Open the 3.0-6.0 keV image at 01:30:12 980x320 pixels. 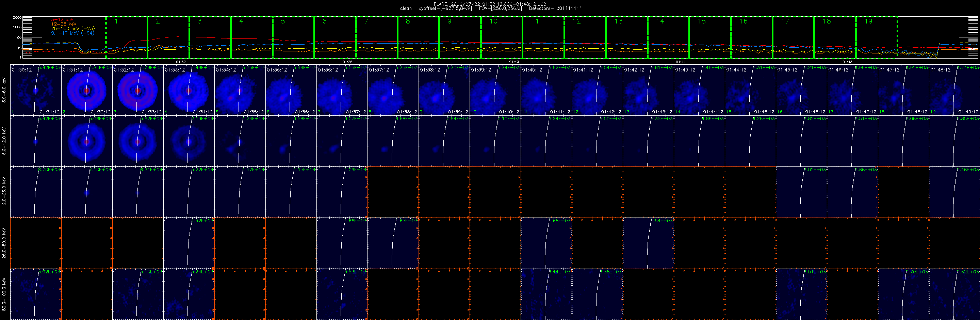pos(36,90)
